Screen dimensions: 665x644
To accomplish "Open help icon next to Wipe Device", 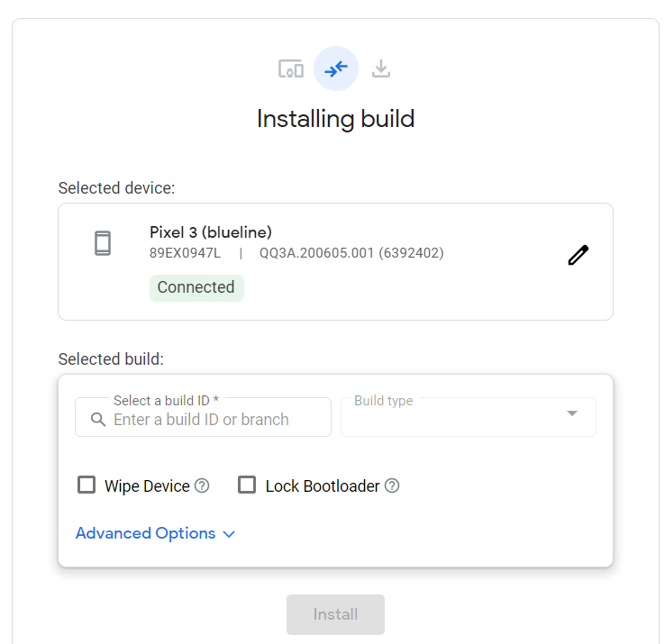I will point(202,485).
